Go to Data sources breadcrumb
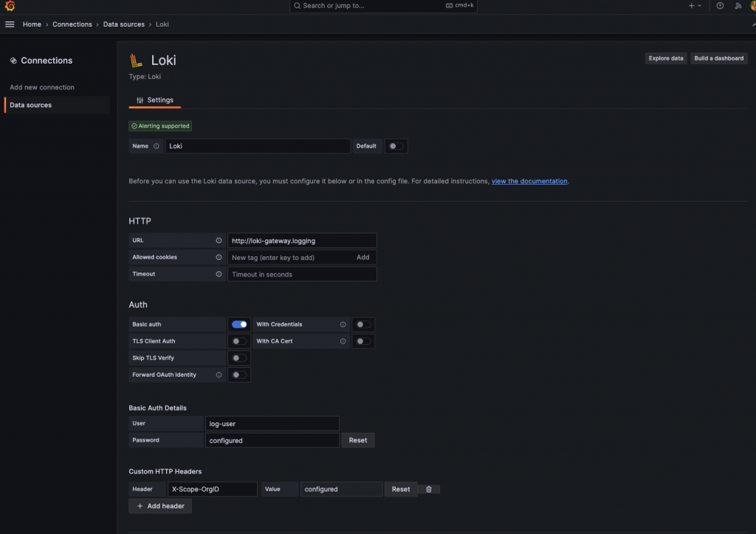 (x=124, y=24)
